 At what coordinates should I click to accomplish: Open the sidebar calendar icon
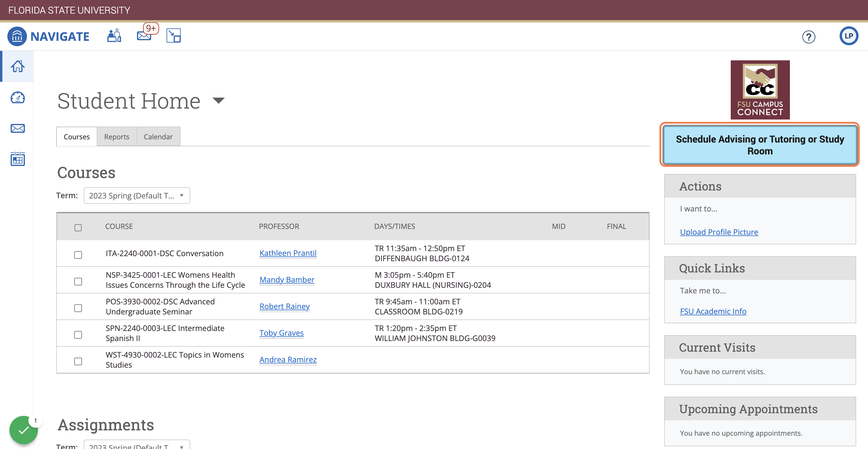click(x=17, y=159)
